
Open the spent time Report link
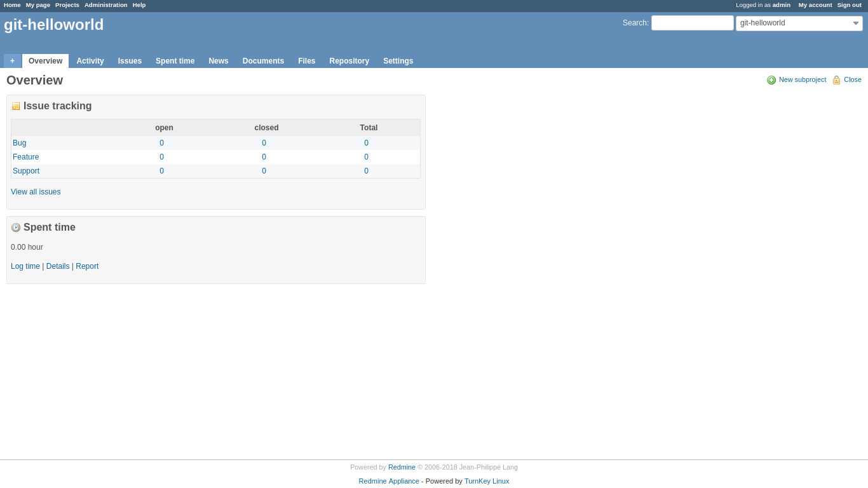(87, 266)
